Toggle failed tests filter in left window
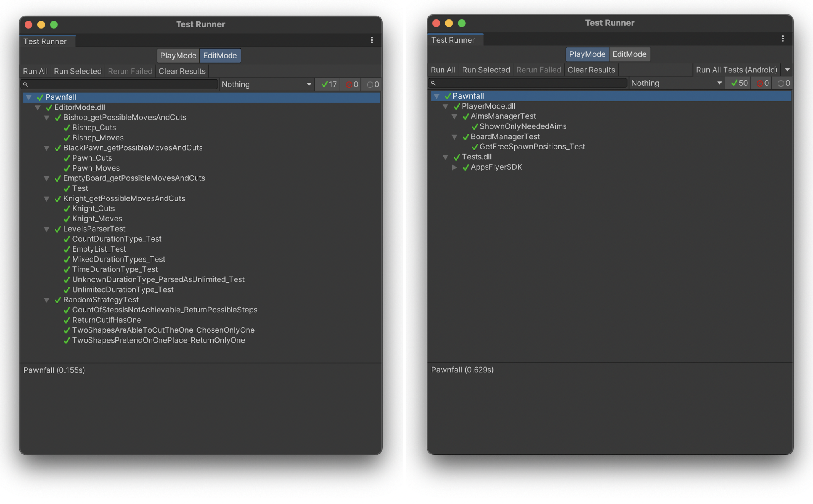The image size is (813, 504). tap(351, 84)
